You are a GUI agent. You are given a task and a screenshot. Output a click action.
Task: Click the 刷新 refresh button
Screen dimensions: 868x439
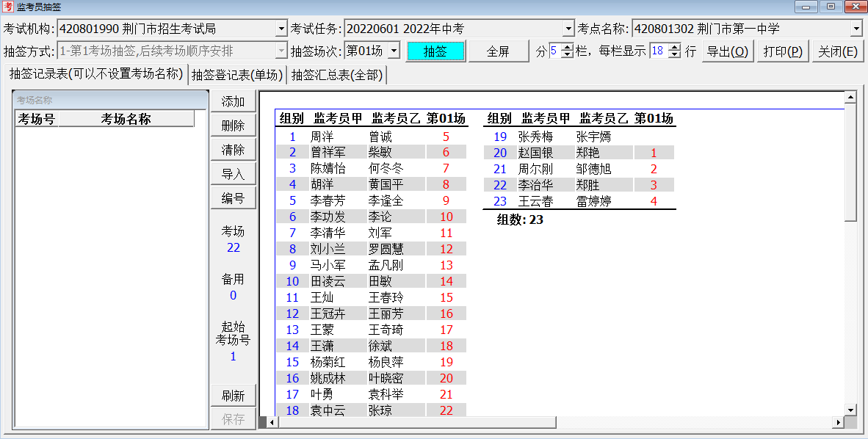coord(233,396)
